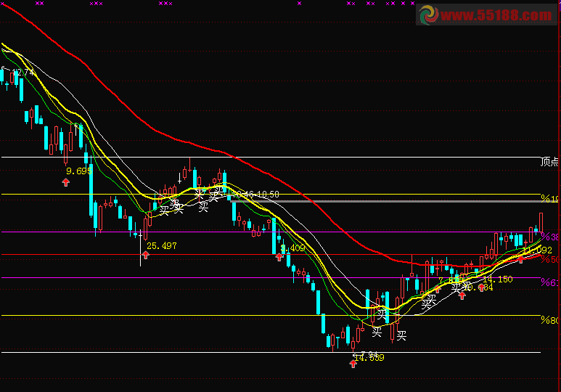Screen dimensions: 561x392
Task: Click the red %50 level label
Action: point(549,259)
